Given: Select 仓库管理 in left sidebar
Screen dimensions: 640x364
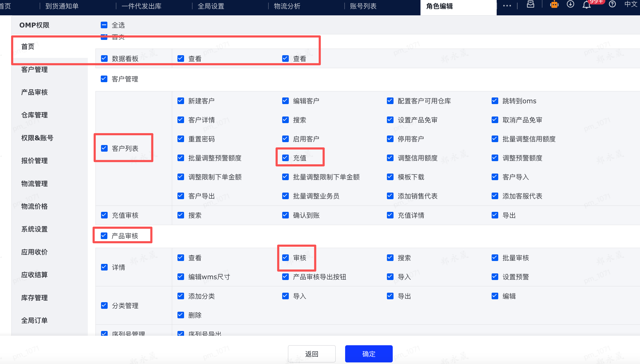Looking at the screenshot, I should (x=34, y=115).
